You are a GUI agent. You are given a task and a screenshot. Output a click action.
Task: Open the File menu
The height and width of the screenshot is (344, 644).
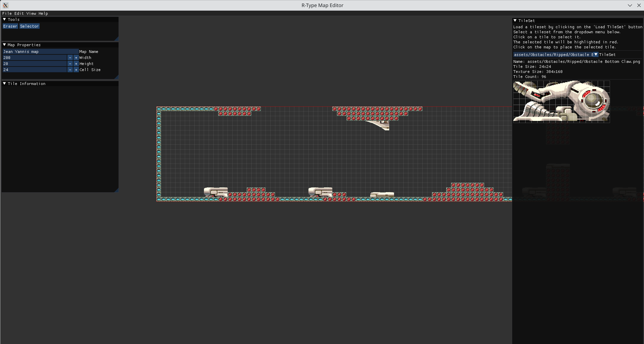point(6,13)
